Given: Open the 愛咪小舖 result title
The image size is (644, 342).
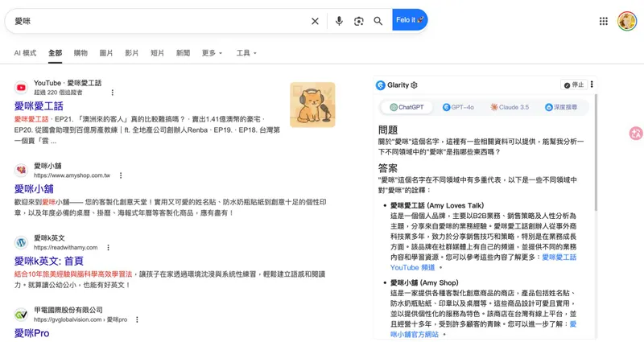Looking at the screenshot, I should point(34,189).
